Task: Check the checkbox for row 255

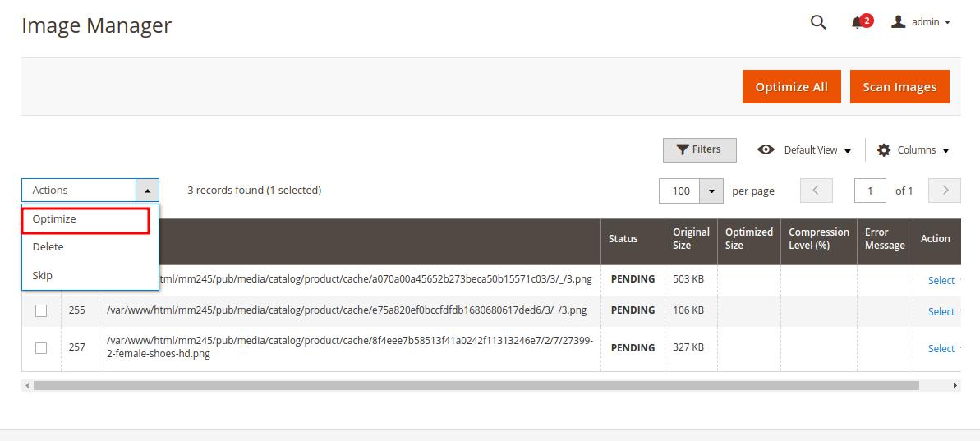Action: (41, 310)
